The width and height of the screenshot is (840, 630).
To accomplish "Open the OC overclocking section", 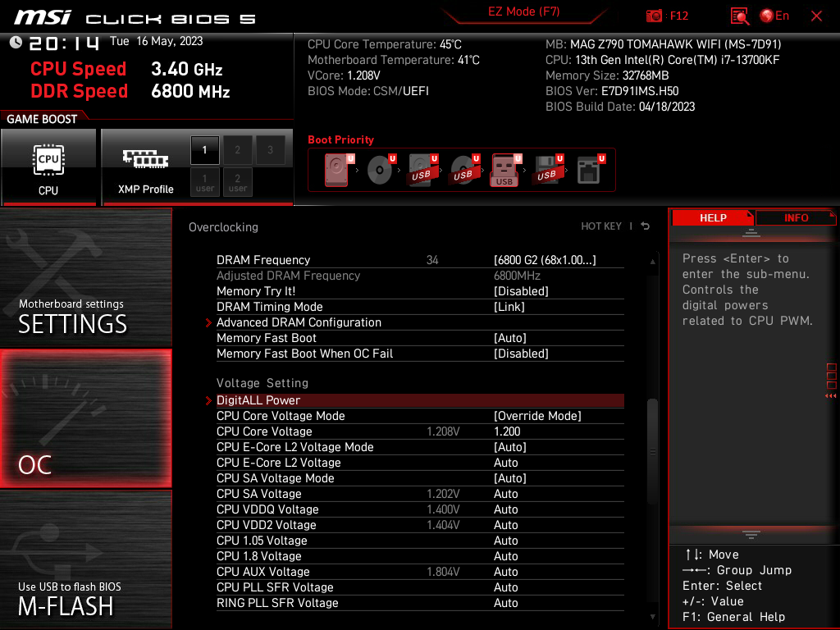I will click(x=85, y=419).
